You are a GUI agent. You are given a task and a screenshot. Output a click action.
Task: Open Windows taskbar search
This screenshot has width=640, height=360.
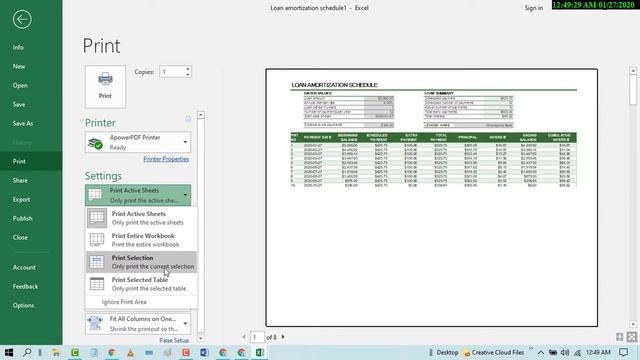tap(27, 352)
